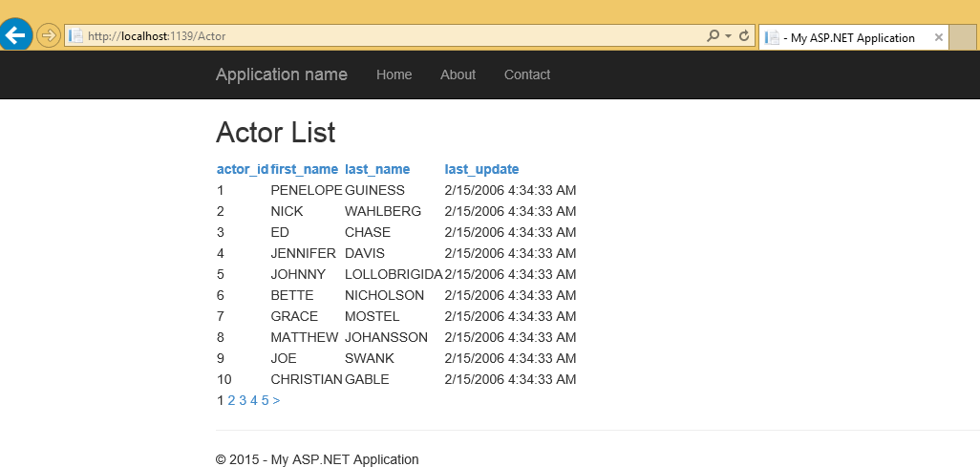Click the page icon in address bar
Viewport: 980px width, 467px height.
point(75,35)
